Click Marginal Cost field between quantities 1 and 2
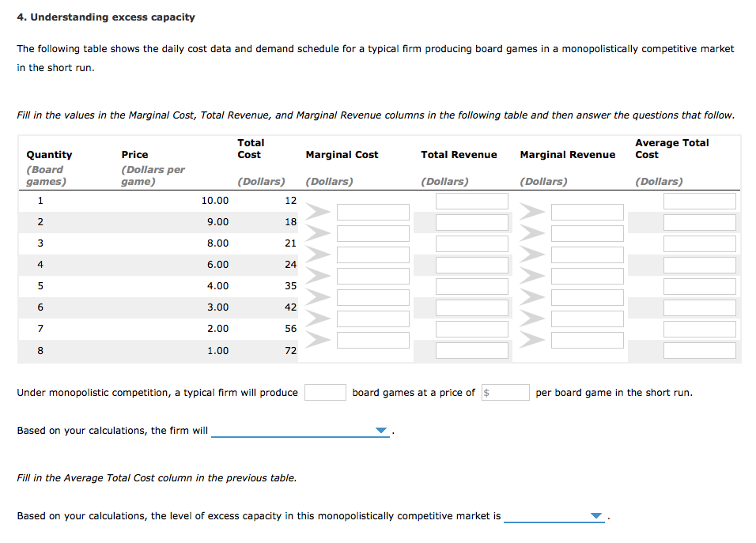Image resolution: width=756 pixels, height=543 pixels. pos(372,212)
